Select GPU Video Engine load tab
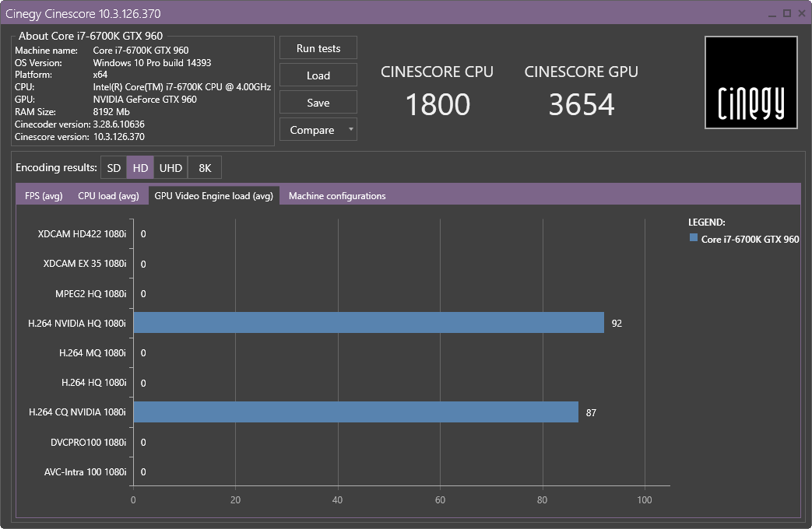This screenshot has height=529, width=812. [x=213, y=196]
